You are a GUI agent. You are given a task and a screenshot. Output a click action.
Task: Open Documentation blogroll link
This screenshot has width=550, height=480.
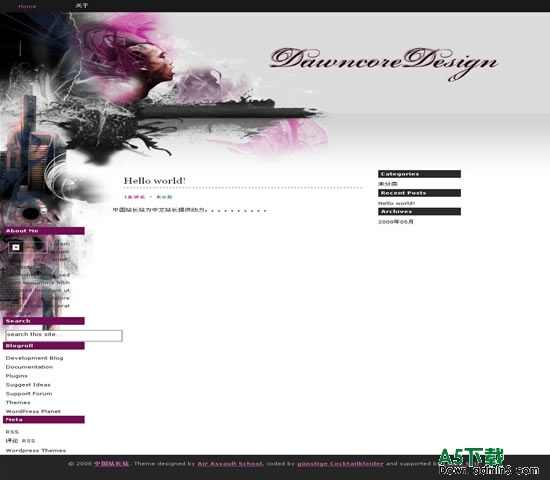[x=29, y=367]
